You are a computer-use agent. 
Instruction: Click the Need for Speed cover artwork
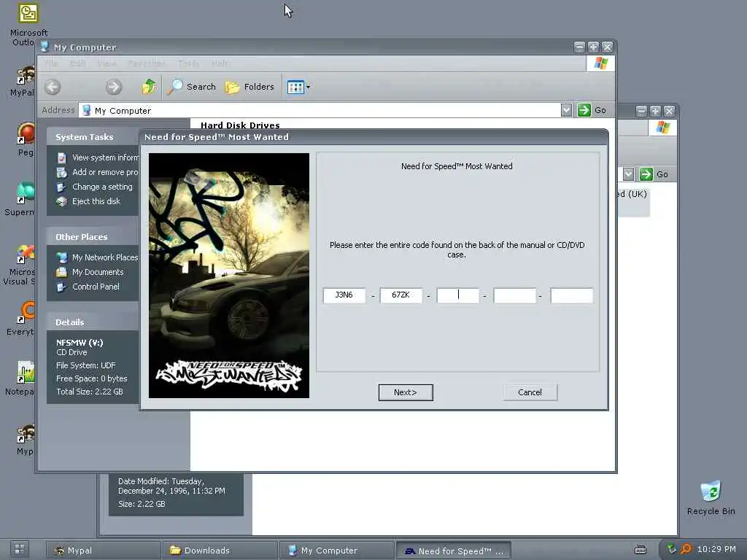(x=228, y=275)
